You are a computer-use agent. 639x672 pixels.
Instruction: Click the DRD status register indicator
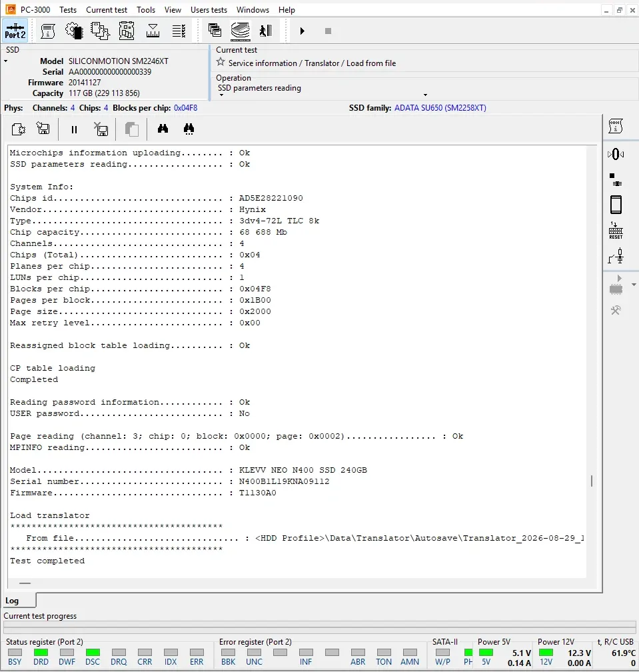(x=41, y=652)
